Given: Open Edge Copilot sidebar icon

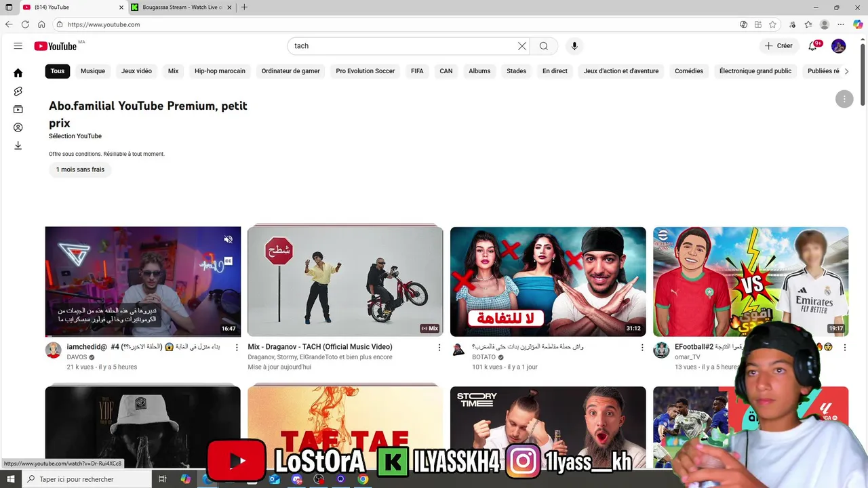Looking at the screenshot, I should point(858,24).
